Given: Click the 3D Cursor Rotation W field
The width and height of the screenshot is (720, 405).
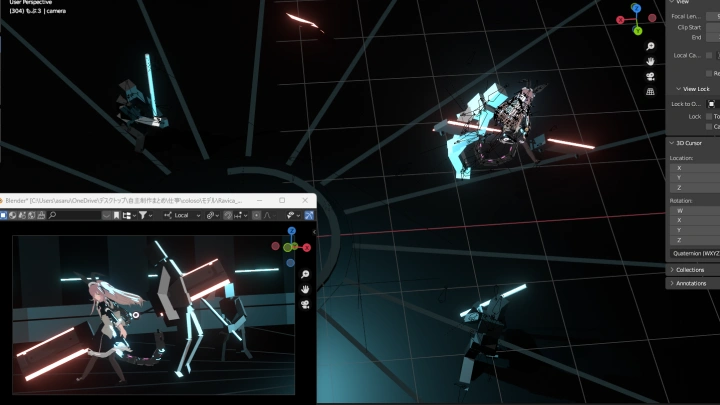Looking at the screenshot, I should coord(695,211).
